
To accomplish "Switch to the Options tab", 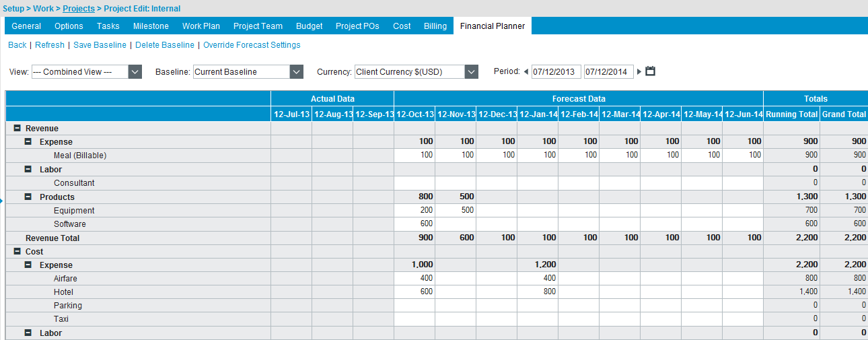I will click(69, 26).
